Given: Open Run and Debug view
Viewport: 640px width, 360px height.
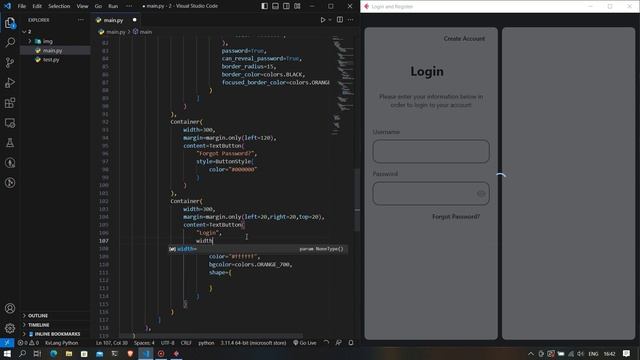Looking at the screenshot, I should tap(10, 82).
